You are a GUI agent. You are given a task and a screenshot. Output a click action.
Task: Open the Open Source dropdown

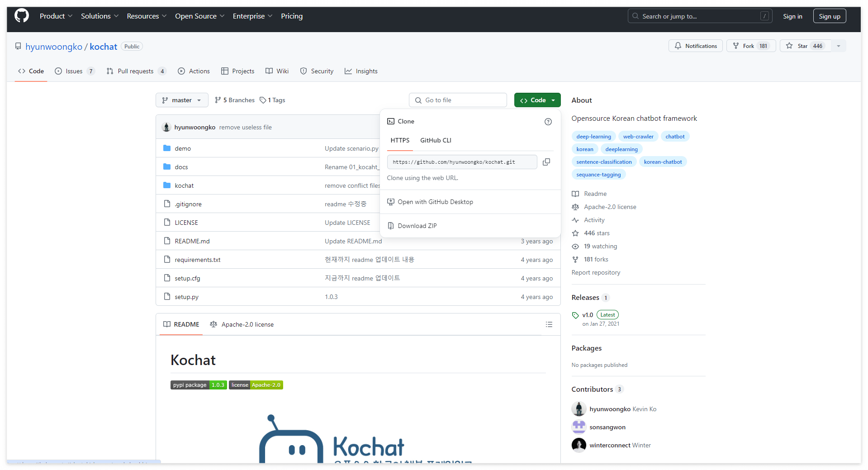coord(199,16)
